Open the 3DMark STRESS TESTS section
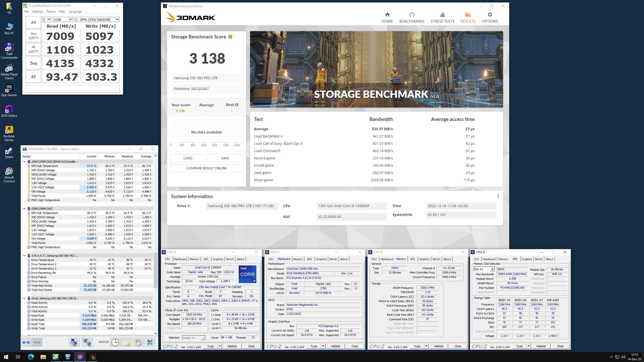 point(442,18)
